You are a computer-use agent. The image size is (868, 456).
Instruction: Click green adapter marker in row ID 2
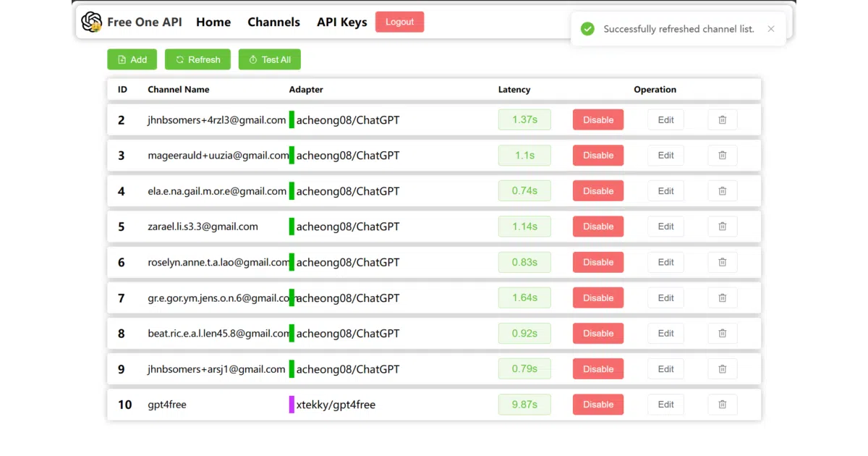292,120
